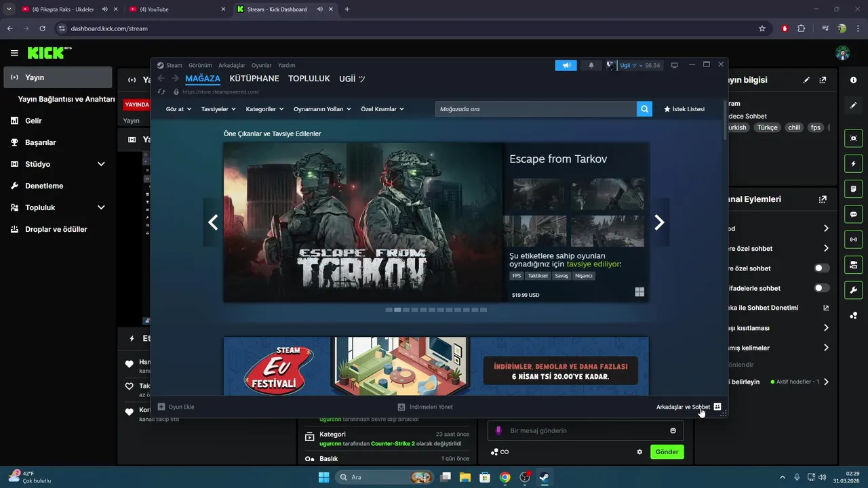
Task: Toggle ifadelerle sohbet switch
Action: point(822,288)
